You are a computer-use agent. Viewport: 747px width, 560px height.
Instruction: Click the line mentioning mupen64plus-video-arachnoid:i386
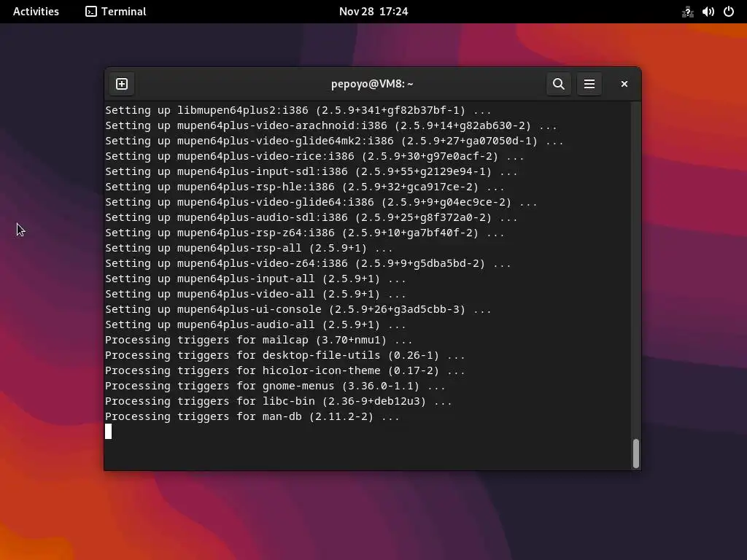[331, 125]
